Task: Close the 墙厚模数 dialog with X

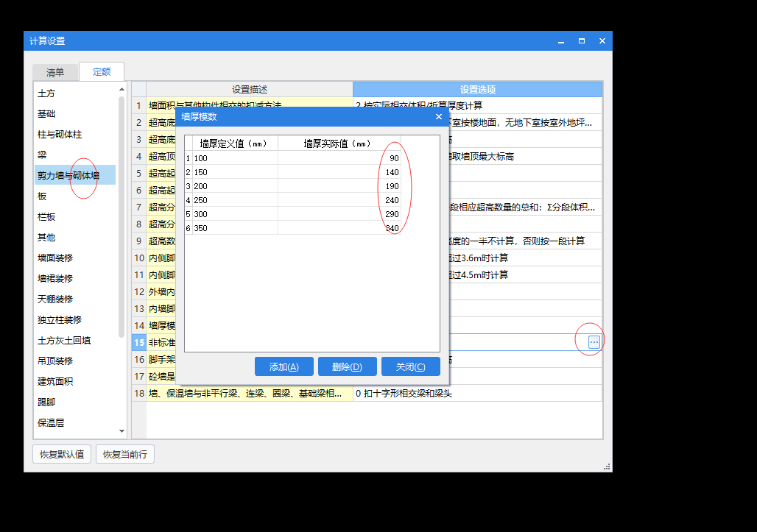Action: [x=438, y=117]
